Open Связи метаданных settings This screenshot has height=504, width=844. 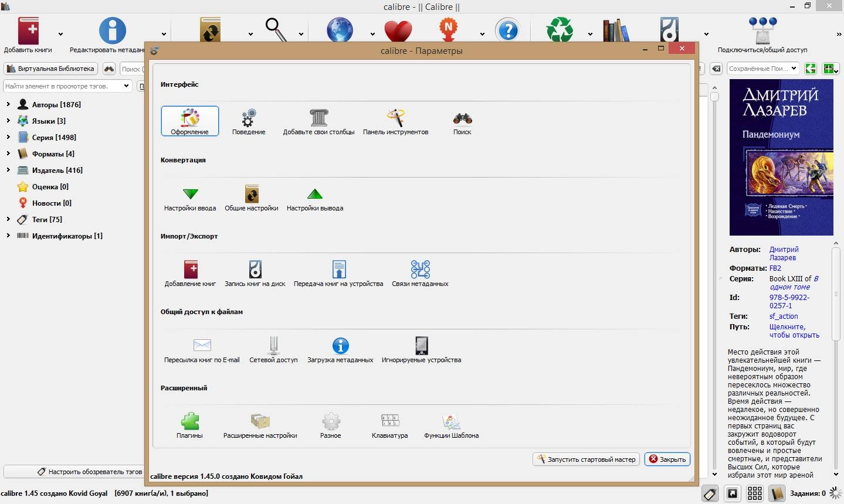[420, 273]
